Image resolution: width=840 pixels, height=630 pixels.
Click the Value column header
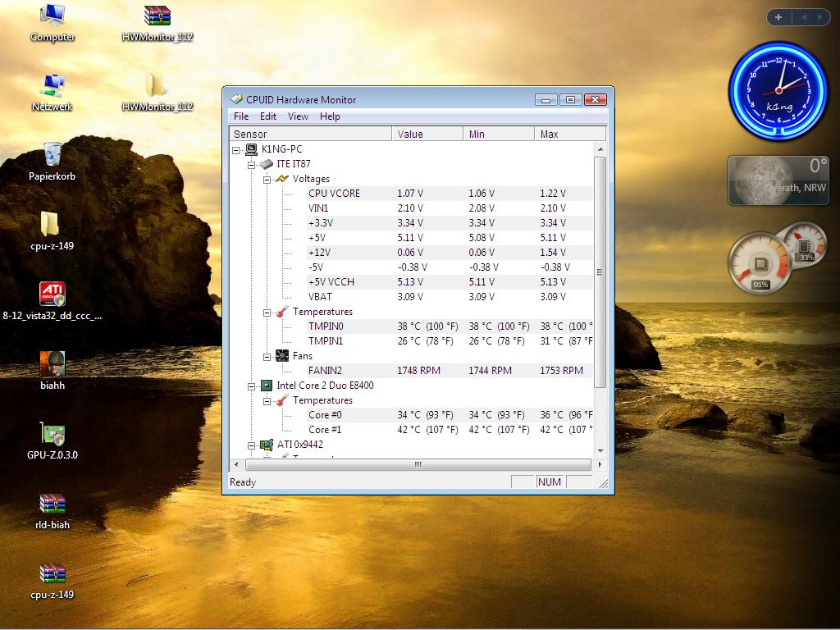tap(427, 134)
